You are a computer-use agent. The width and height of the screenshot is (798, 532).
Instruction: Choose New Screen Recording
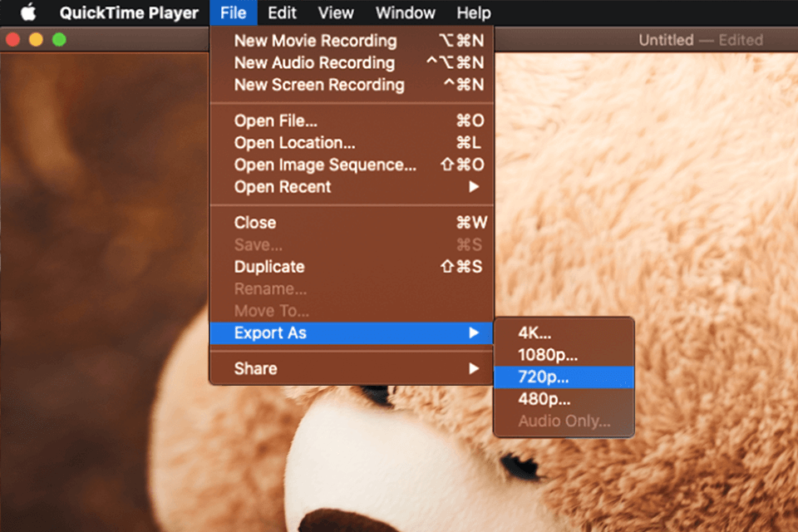[x=352, y=85]
